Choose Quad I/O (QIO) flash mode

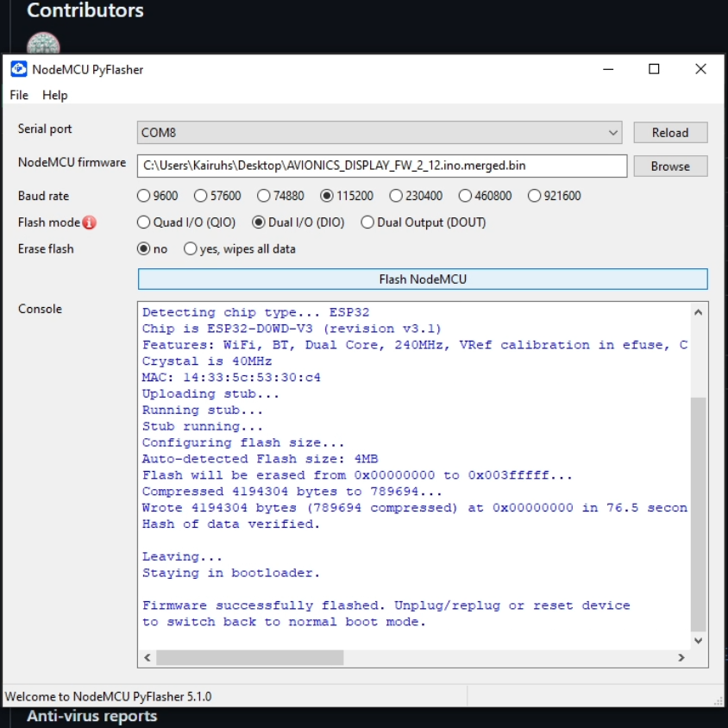click(186, 223)
